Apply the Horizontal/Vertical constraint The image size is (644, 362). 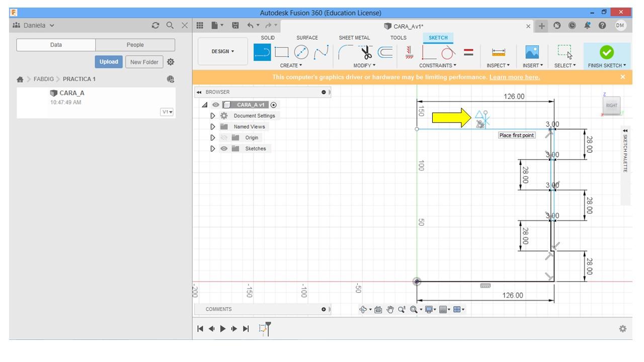409,52
